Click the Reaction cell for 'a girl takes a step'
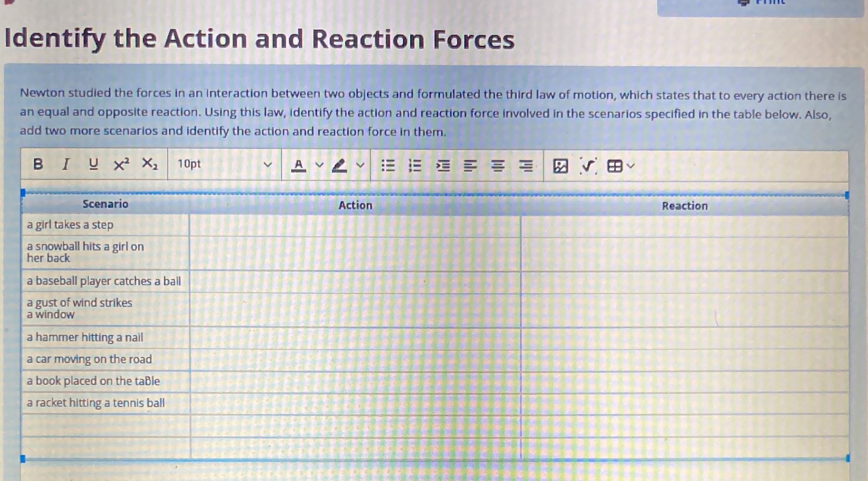The image size is (868, 481). [684, 226]
